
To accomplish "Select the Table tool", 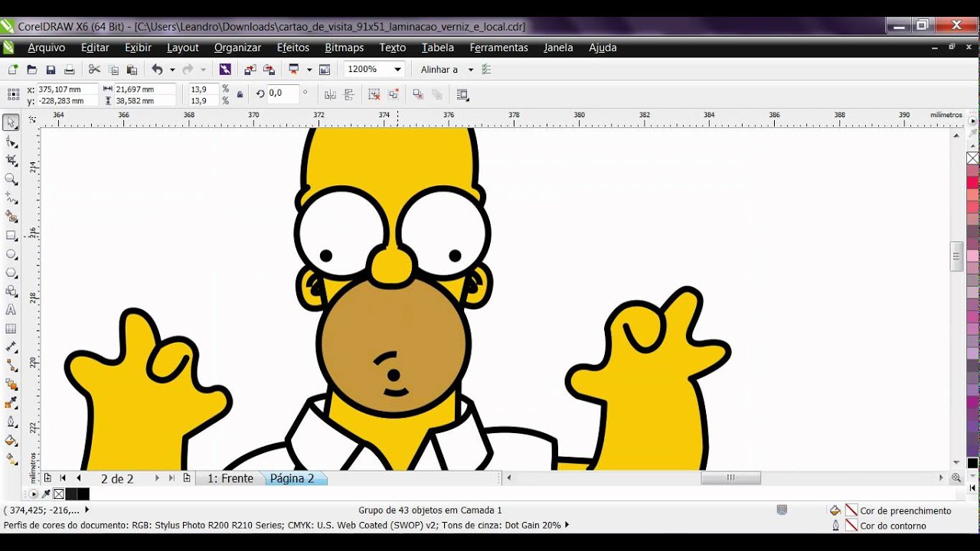I will point(11,328).
